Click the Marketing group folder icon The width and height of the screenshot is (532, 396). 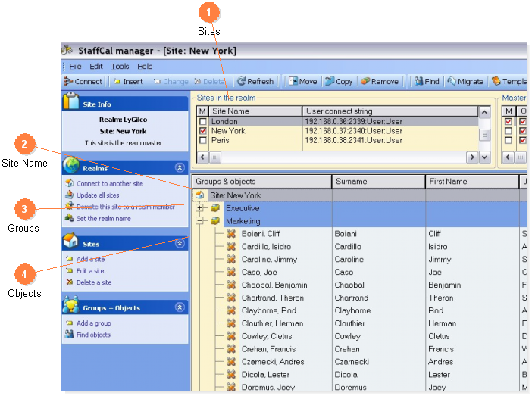click(x=215, y=221)
